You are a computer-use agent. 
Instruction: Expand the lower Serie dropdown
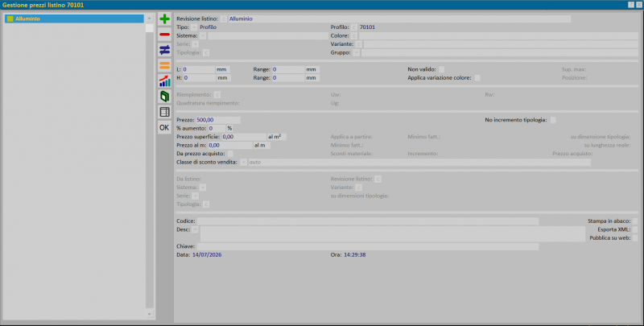point(196,196)
